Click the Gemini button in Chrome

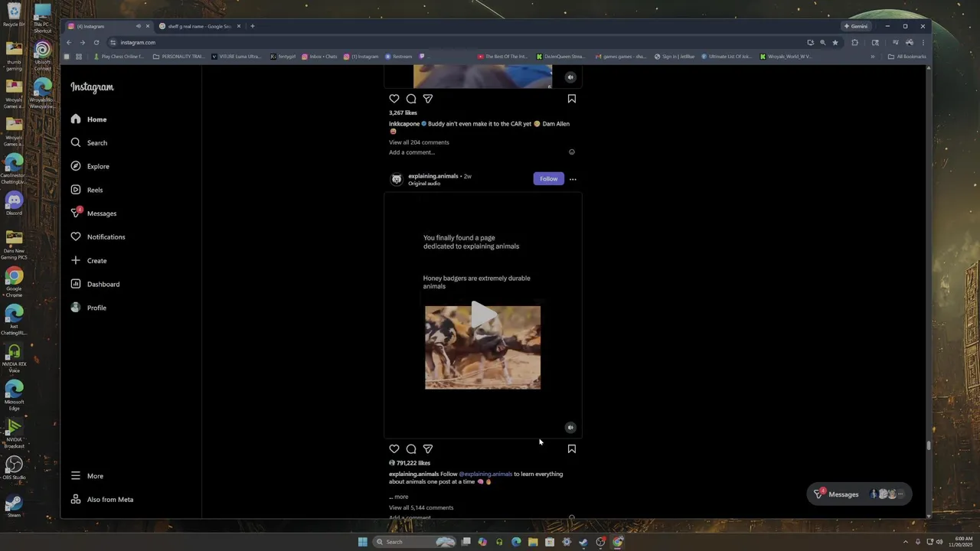856,26
